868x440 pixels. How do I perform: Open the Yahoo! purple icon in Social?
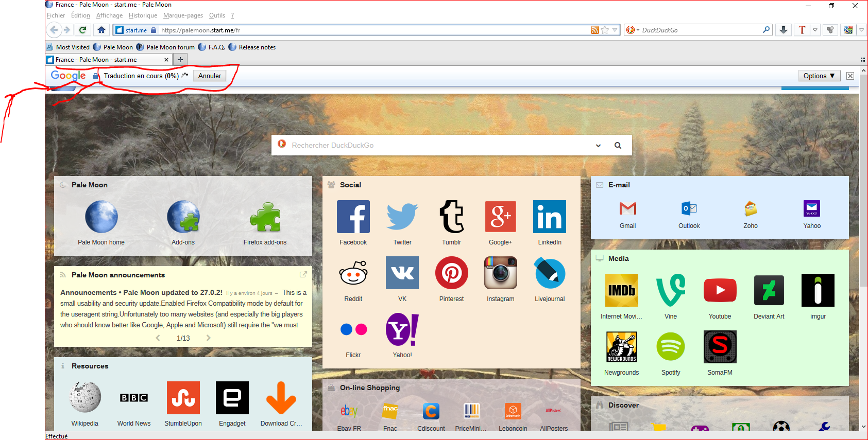[x=402, y=329]
